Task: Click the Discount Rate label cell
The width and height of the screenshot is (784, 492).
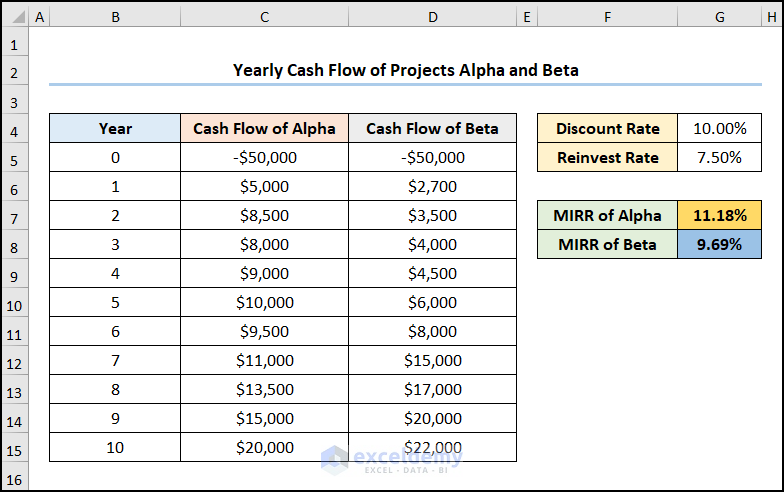Action: tap(607, 129)
